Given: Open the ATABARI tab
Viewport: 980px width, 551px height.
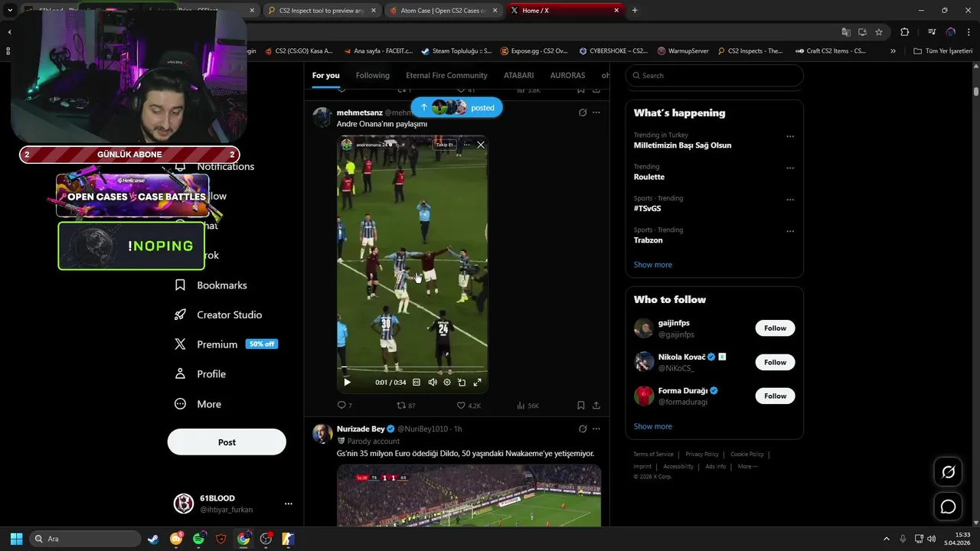Looking at the screenshot, I should tap(518, 75).
